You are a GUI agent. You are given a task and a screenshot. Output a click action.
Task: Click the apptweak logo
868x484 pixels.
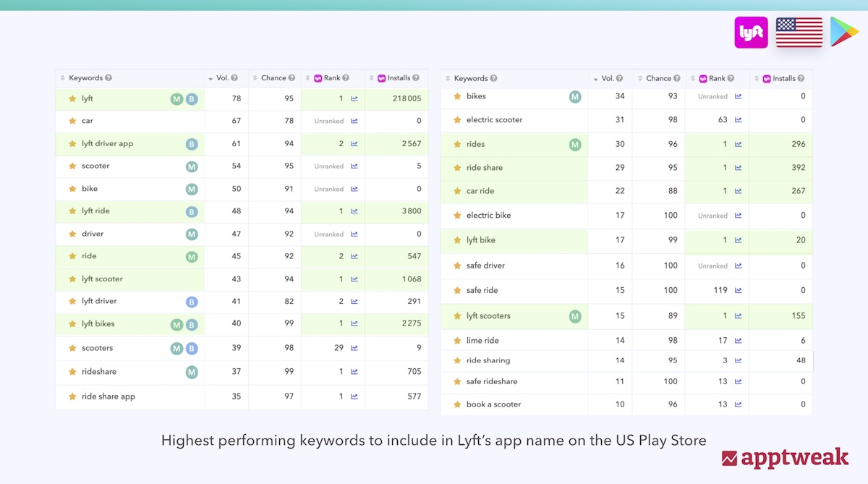click(x=785, y=457)
